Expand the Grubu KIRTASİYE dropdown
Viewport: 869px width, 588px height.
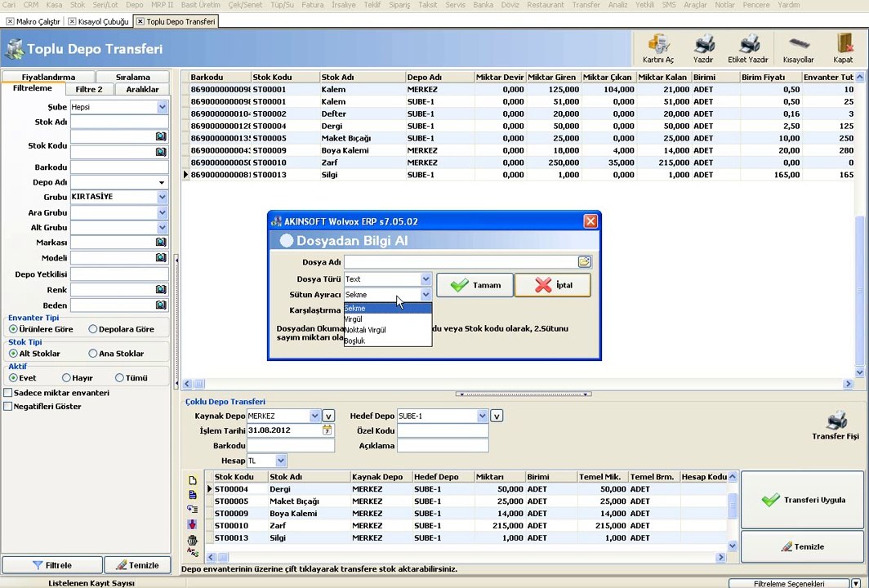click(x=162, y=197)
